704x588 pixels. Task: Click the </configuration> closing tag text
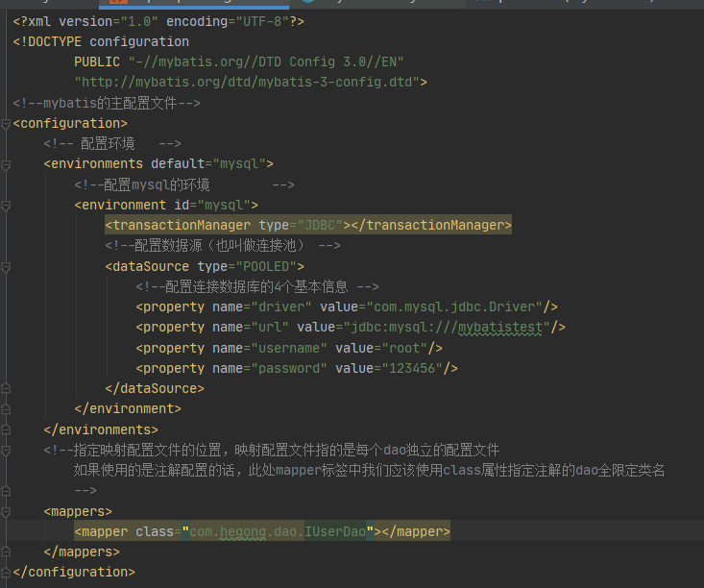pos(74,573)
